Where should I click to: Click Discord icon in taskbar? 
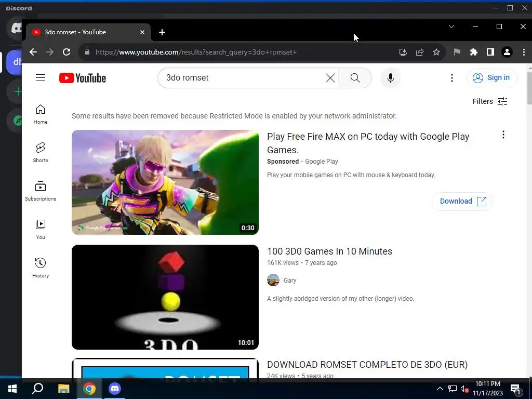115,389
